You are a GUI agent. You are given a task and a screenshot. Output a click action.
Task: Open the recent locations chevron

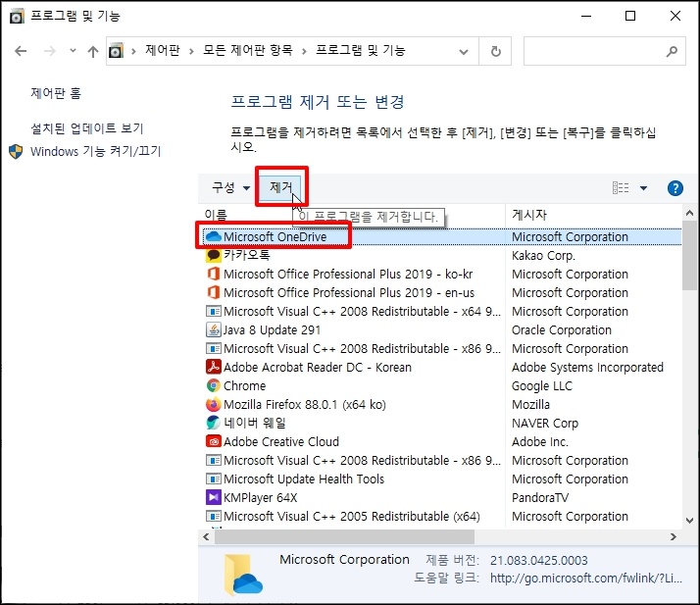(73, 51)
